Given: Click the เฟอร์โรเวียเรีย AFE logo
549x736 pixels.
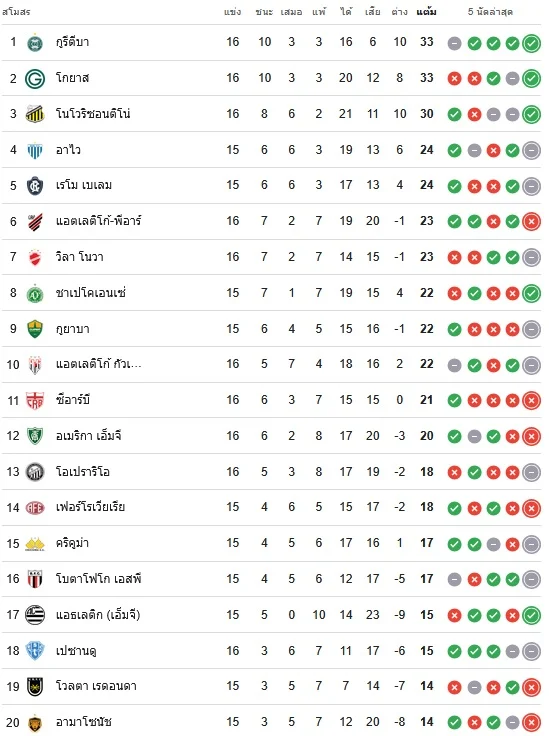Looking at the screenshot, I should (35, 508).
